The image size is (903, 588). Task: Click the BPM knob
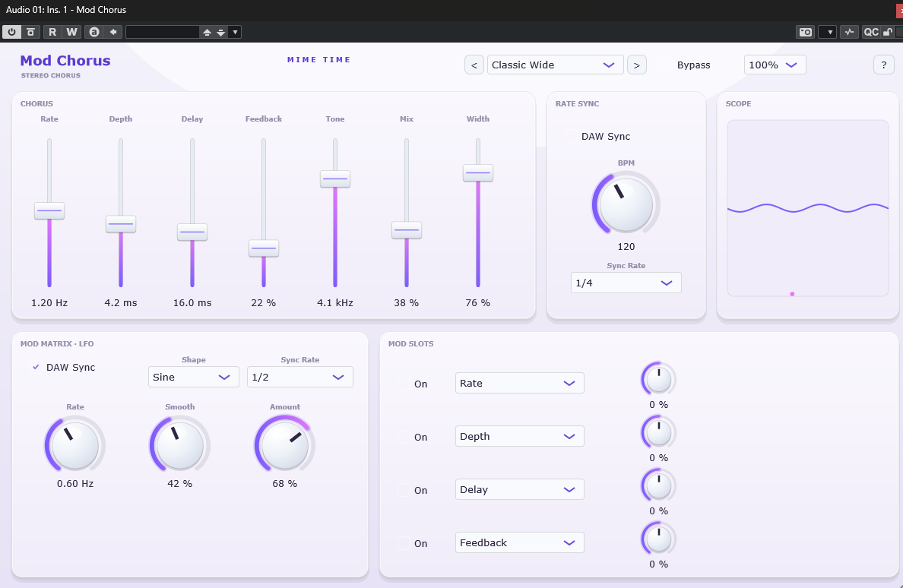click(x=626, y=204)
